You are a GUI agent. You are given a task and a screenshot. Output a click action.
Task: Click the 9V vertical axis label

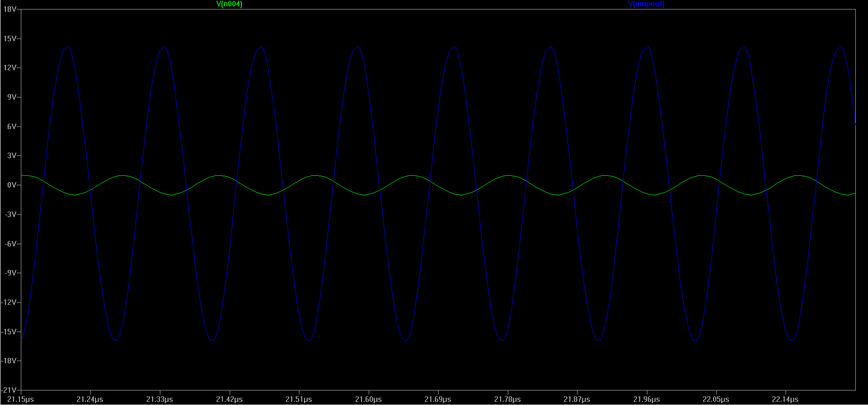pos(11,97)
